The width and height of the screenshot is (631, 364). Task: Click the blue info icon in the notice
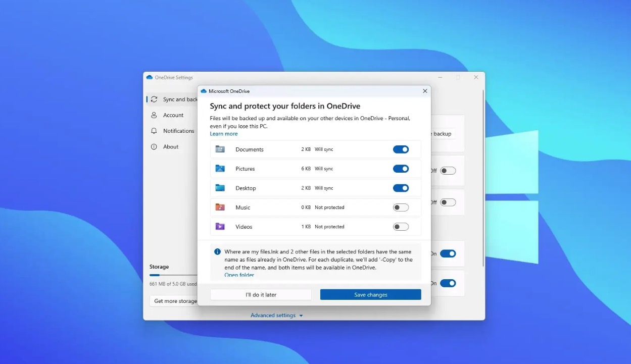point(217,251)
